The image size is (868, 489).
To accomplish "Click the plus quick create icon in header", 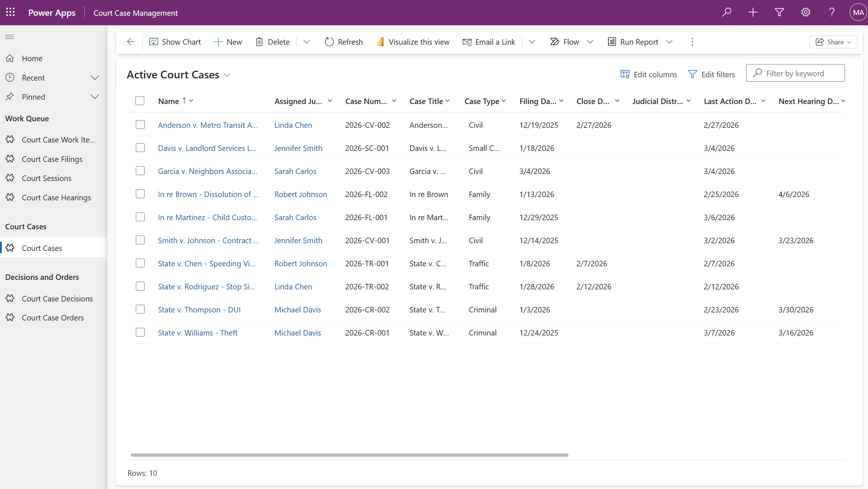I will 753,12.
